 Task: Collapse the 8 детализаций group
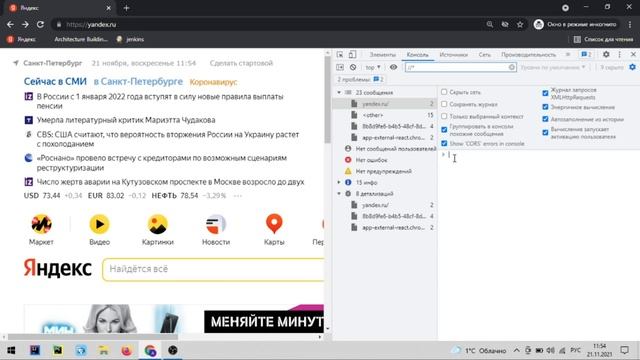(x=339, y=193)
